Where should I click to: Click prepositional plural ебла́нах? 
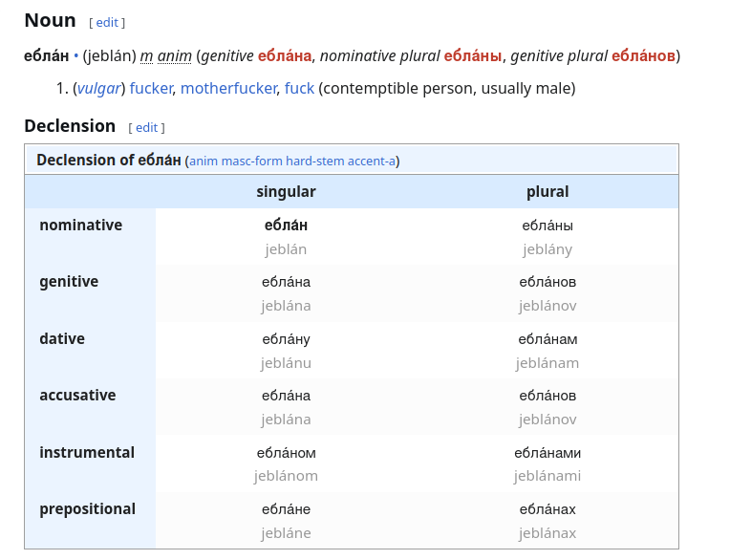tap(547, 509)
